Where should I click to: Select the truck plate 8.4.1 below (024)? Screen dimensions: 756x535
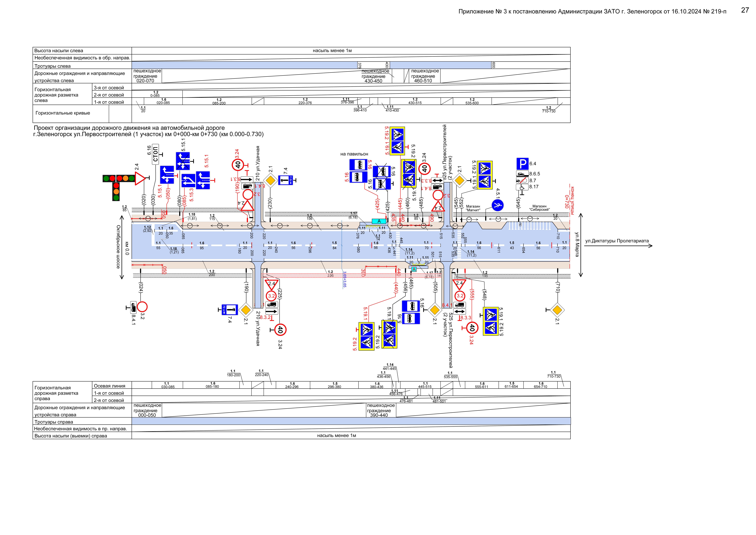pyautogui.click(x=133, y=307)
